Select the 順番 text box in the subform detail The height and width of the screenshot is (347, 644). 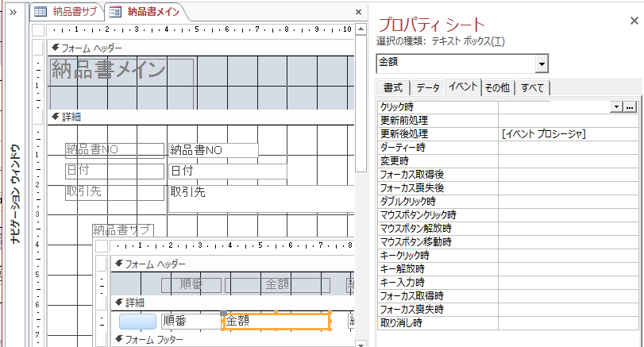(x=190, y=322)
